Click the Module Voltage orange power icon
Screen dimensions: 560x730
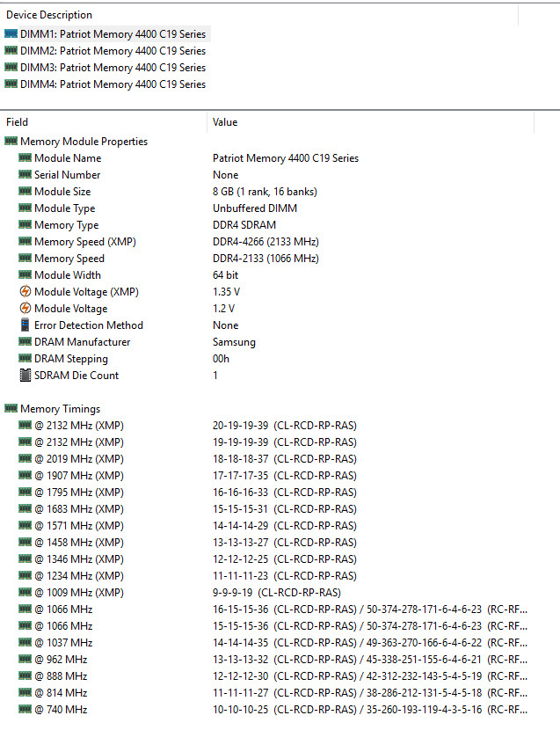pos(25,309)
